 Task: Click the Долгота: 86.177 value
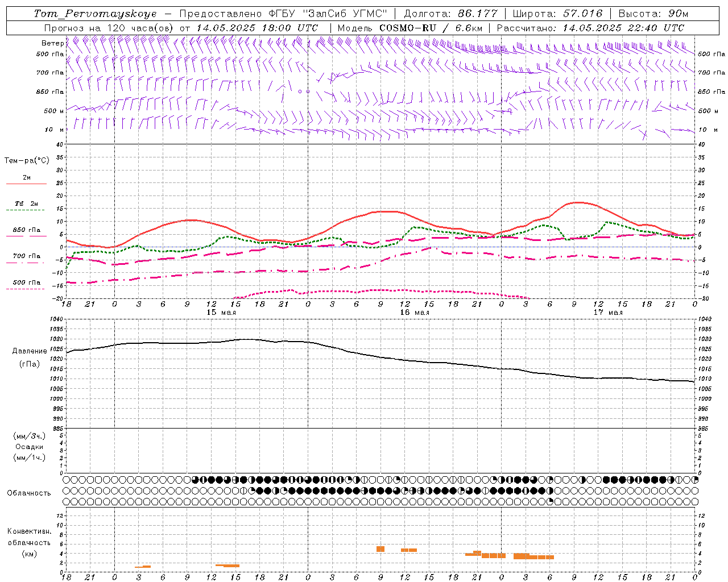click(450, 14)
